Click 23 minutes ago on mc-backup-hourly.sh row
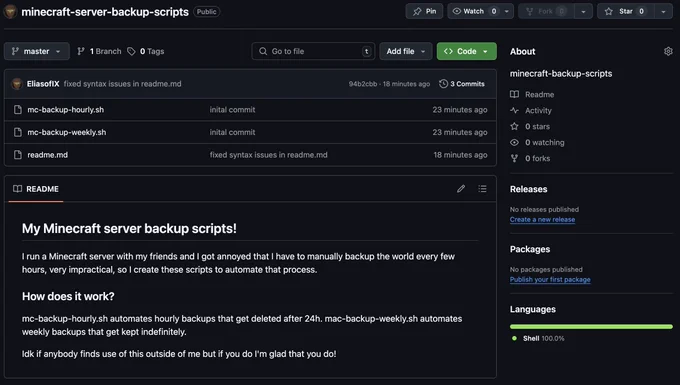The width and height of the screenshot is (680, 385). pos(460,110)
